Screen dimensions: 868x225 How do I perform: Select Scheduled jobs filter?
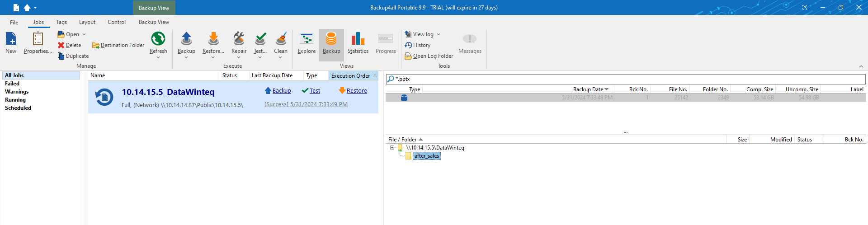[x=18, y=108]
